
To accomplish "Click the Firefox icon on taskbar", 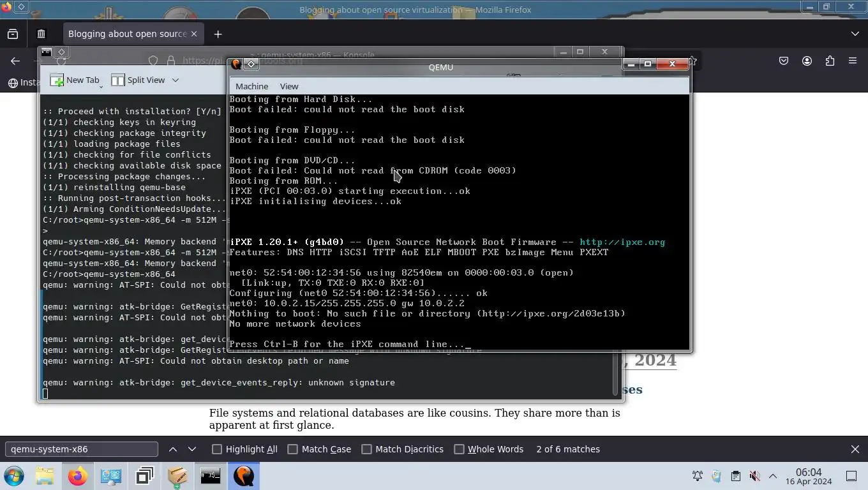I will click(78, 476).
